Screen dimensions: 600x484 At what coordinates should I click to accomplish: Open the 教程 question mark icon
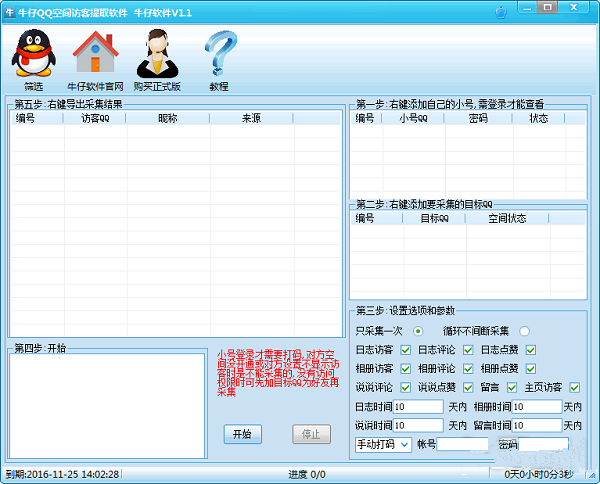pos(220,54)
